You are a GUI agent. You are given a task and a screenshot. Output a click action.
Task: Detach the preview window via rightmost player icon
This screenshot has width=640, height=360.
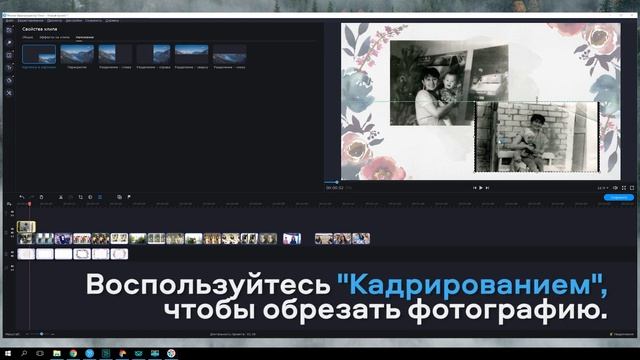tap(632, 188)
